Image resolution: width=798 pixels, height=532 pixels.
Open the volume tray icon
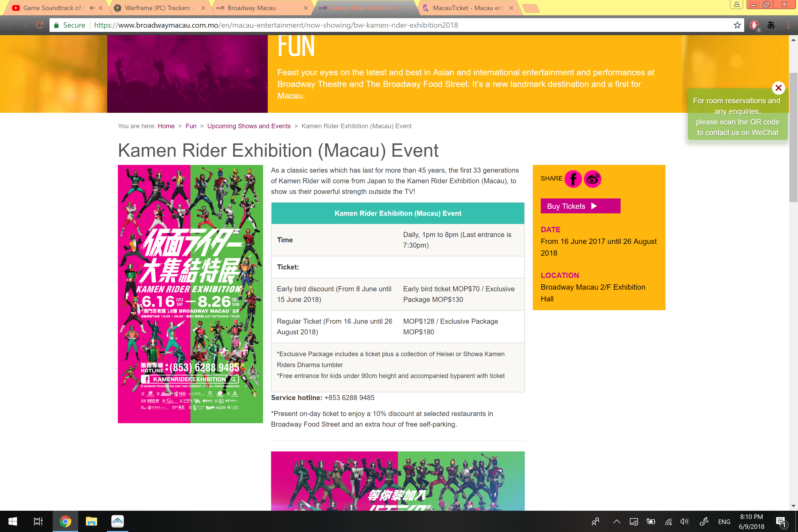click(x=685, y=521)
